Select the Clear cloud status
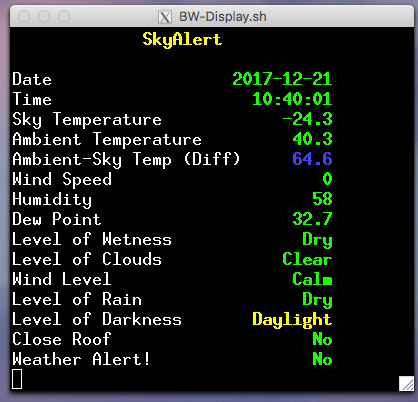The image size is (418, 402). [x=307, y=259]
